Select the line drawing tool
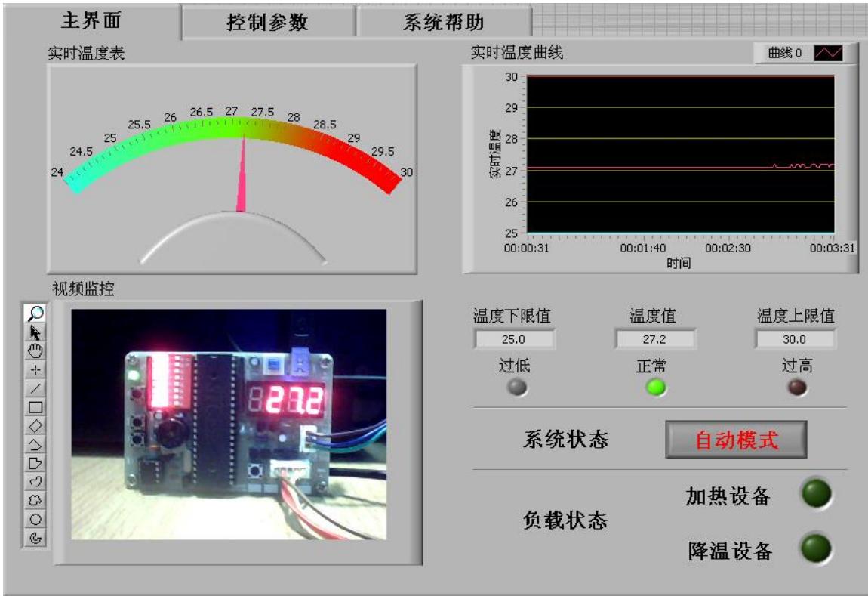 [35, 388]
